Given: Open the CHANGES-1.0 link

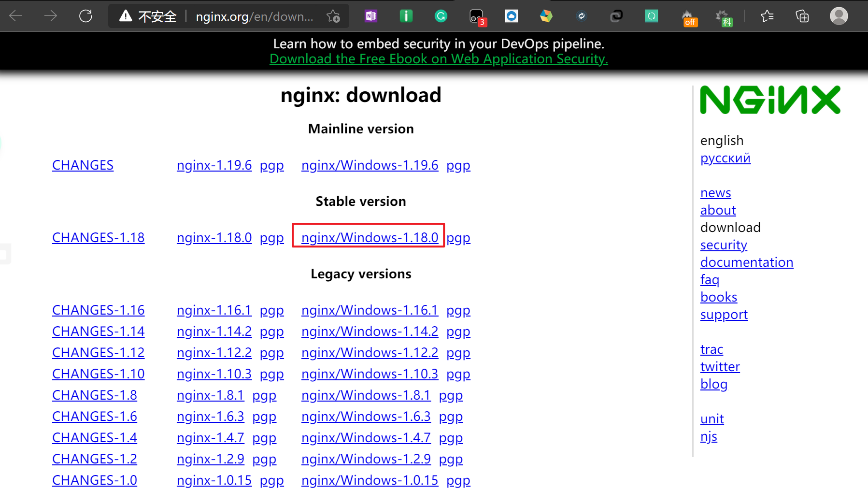Looking at the screenshot, I should 94,480.
